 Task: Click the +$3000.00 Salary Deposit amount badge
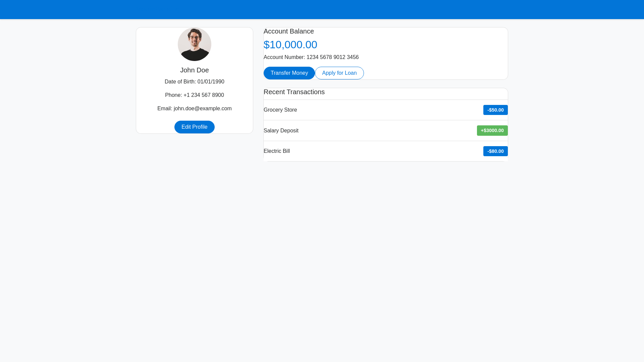click(x=492, y=130)
